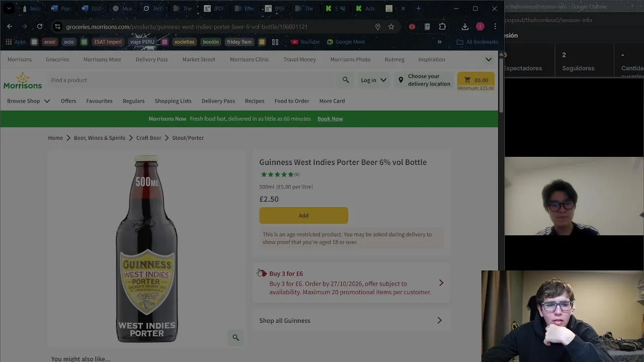This screenshot has width=644, height=362.
Task: Show more bookmarks with the double chevron
Action: click(439, 42)
